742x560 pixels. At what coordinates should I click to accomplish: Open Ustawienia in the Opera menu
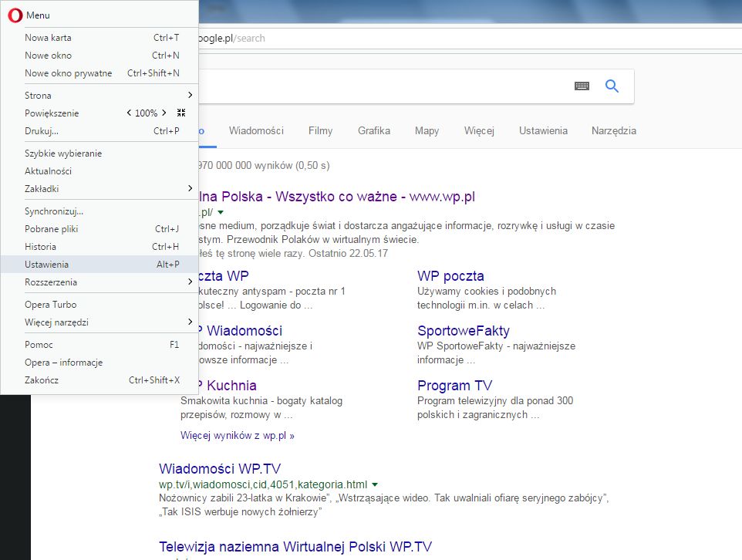(99, 264)
